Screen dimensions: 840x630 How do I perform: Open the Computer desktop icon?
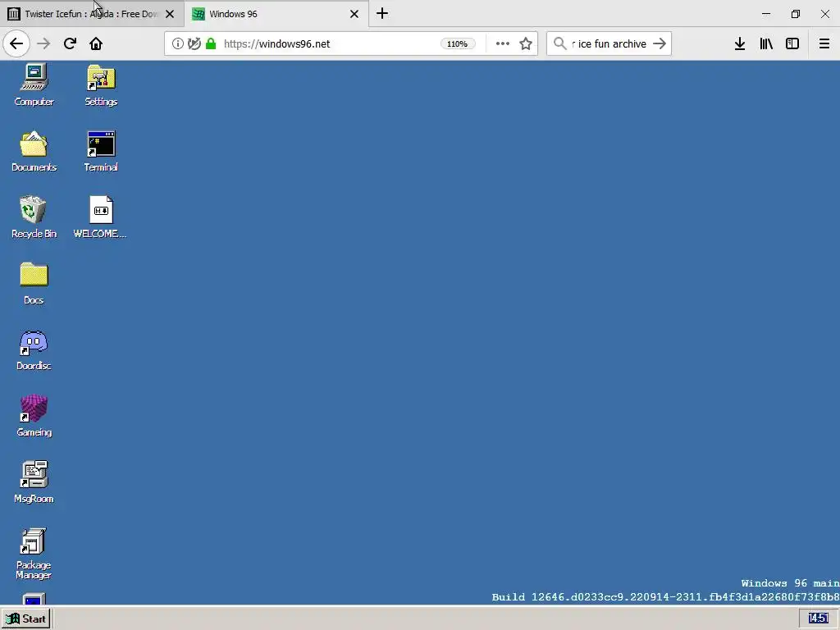coord(34,84)
